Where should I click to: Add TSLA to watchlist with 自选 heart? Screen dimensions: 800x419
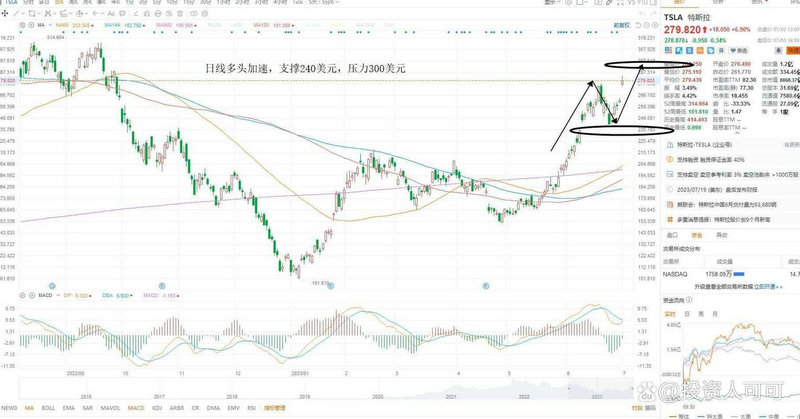[x=738, y=50]
